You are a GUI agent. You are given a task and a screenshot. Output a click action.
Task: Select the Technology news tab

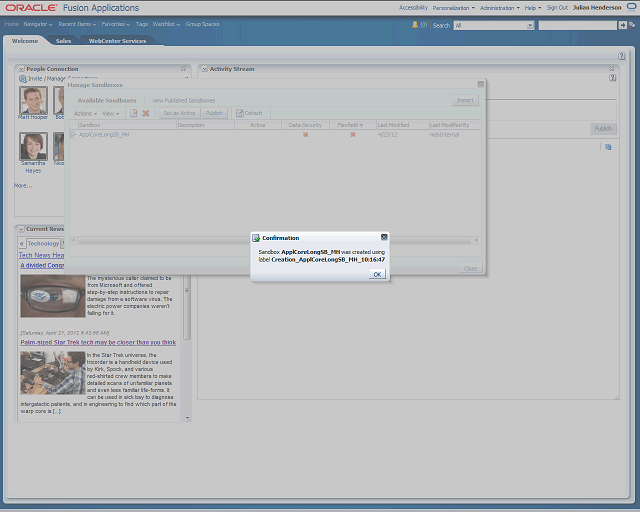43,243
